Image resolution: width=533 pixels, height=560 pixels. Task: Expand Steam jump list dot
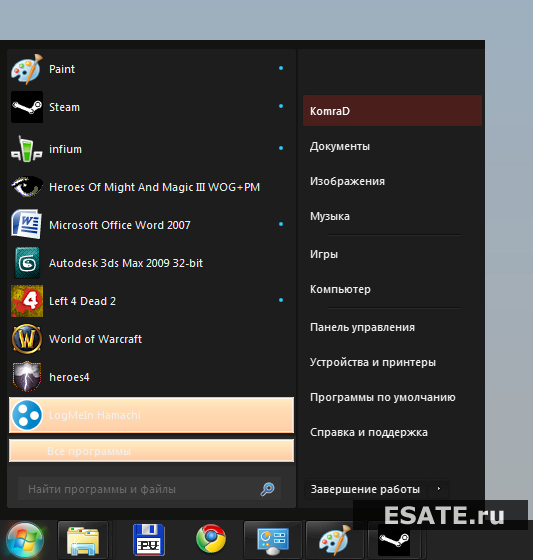281,106
